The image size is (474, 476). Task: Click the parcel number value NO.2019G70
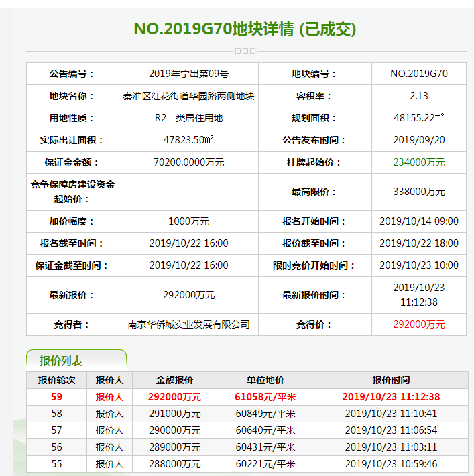pos(419,74)
